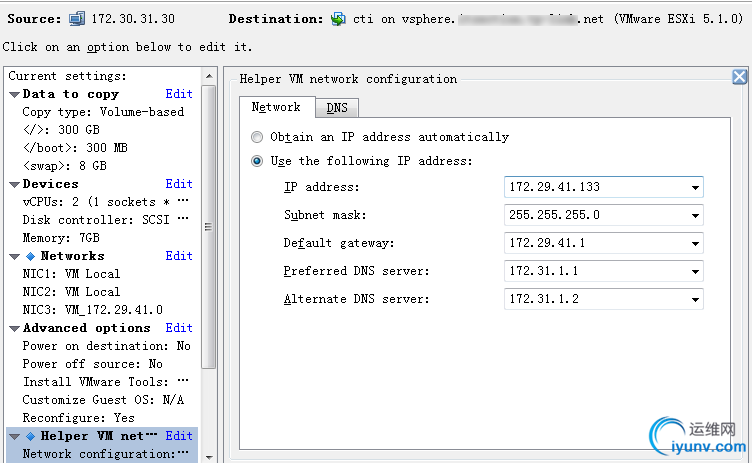Click the destination vSphere server icon
The width and height of the screenshot is (752, 463).
click(x=338, y=19)
